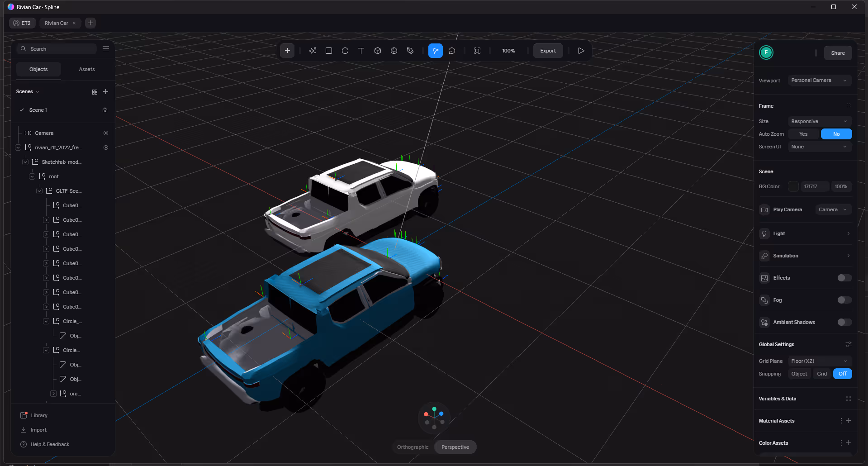The height and width of the screenshot is (466, 868).
Task: Open the Grid Plane Floor (XZ) dropdown
Action: pos(820,361)
